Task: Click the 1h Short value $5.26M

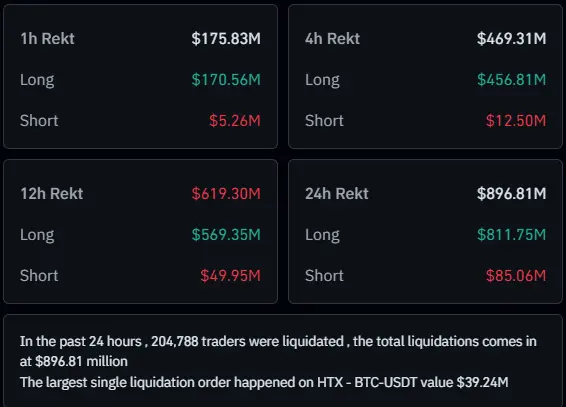Action: [x=235, y=121]
